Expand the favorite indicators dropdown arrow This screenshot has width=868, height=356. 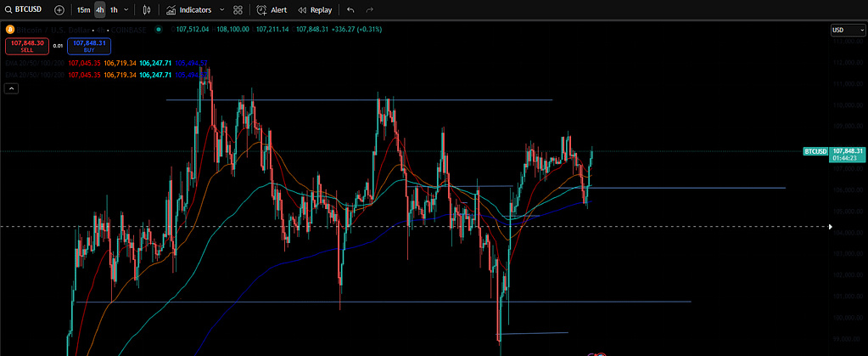[222, 10]
